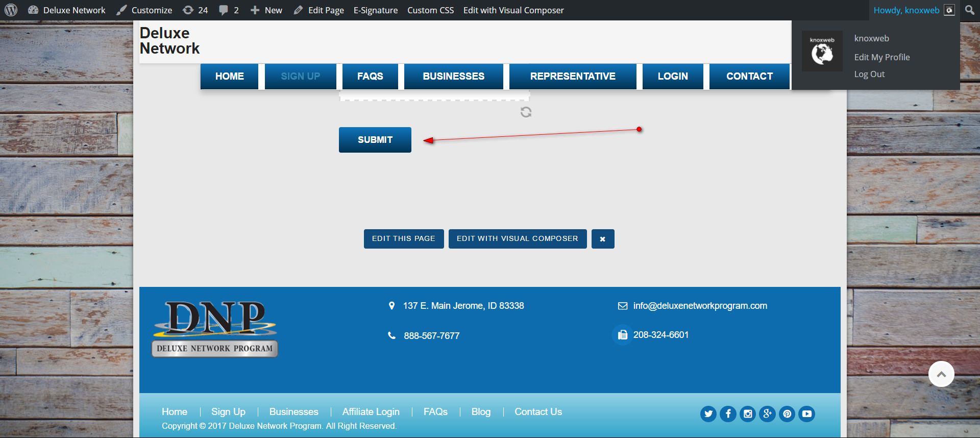Refresh the captcha with the reload icon
Image resolution: width=980 pixels, height=438 pixels.
526,112
